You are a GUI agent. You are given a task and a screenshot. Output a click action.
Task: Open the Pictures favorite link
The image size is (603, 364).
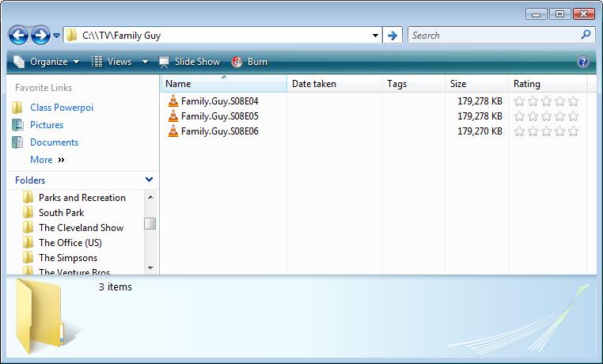click(47, 125)
